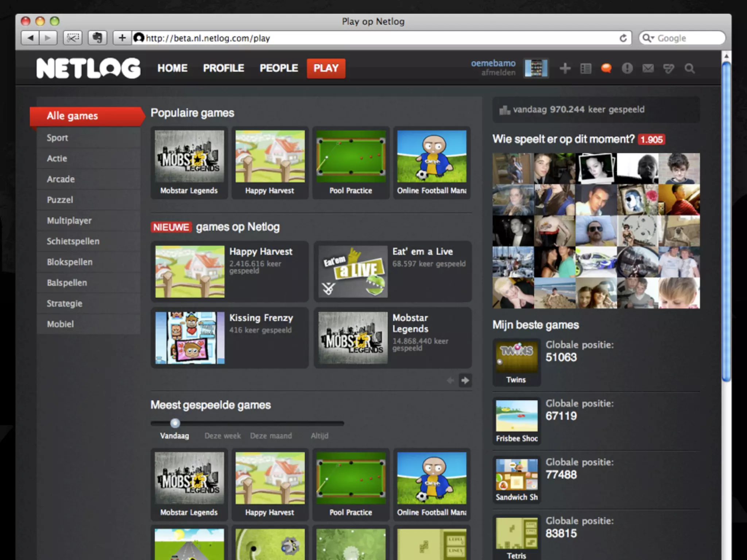
Task: Click the next arrow under new games
Action: tap(465, 381)
